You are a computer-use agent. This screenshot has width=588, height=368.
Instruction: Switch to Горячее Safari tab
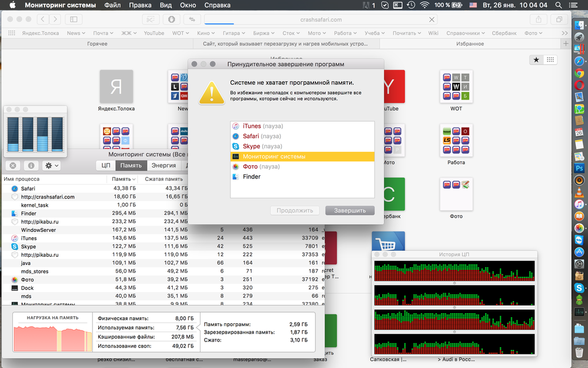pyautogui.click(x=97, y=44)
